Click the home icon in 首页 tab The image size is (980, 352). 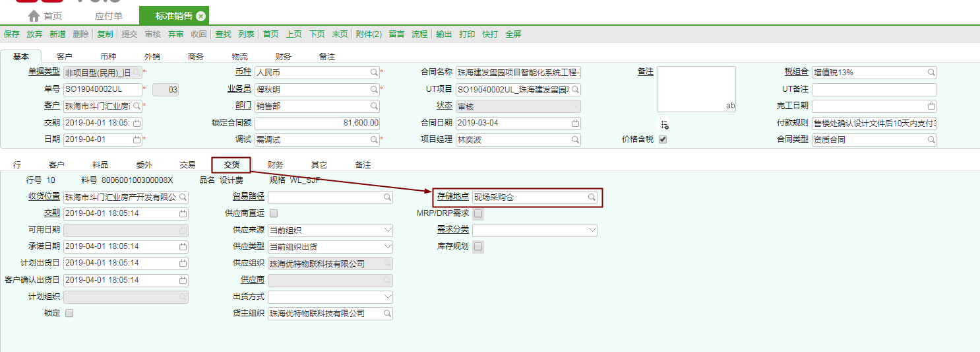click(x=34, y=16)
